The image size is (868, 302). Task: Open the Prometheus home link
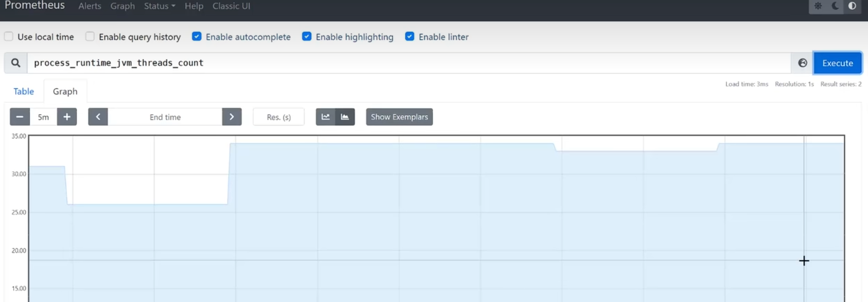[x=34, y=6]
